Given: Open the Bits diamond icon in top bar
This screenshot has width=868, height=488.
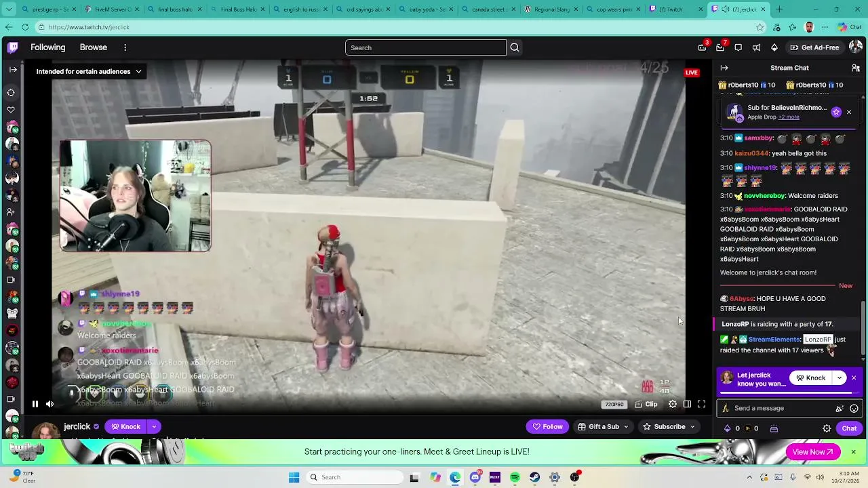Looking at the screenshot, I should [x=774, y=47].
